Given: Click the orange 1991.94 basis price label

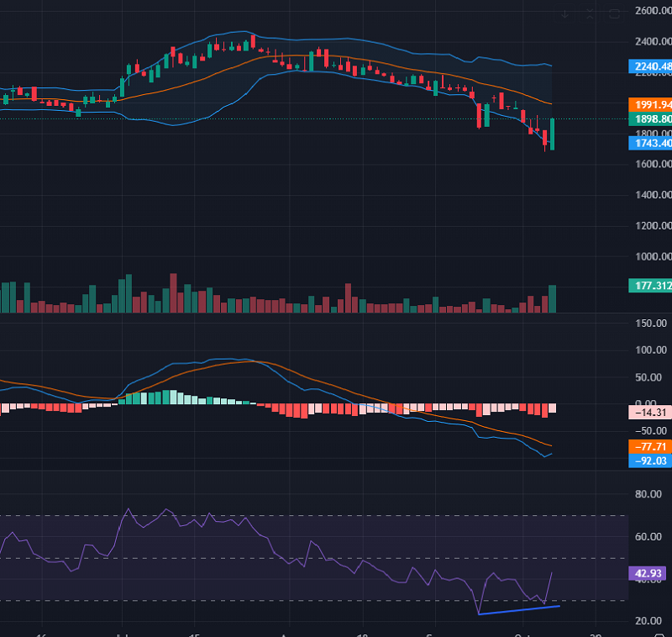Looking at the screenshot, I should [649, 104].
